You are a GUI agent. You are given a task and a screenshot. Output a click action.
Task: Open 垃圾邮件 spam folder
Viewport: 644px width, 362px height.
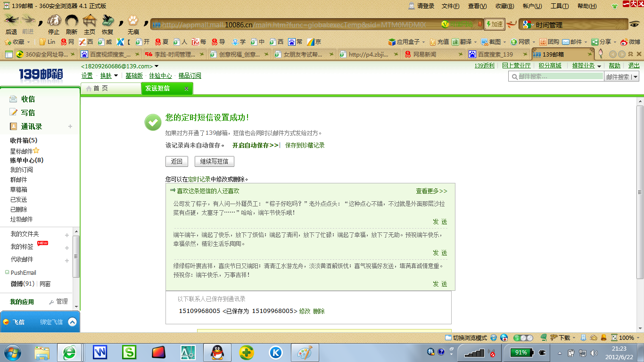point(22,219)
